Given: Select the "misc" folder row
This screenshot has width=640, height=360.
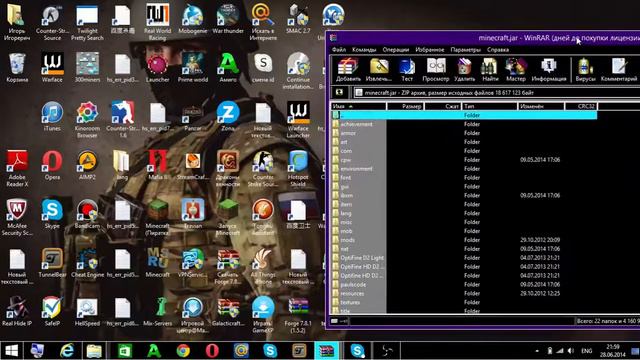Looking at the screenshot, I should 464,222.
